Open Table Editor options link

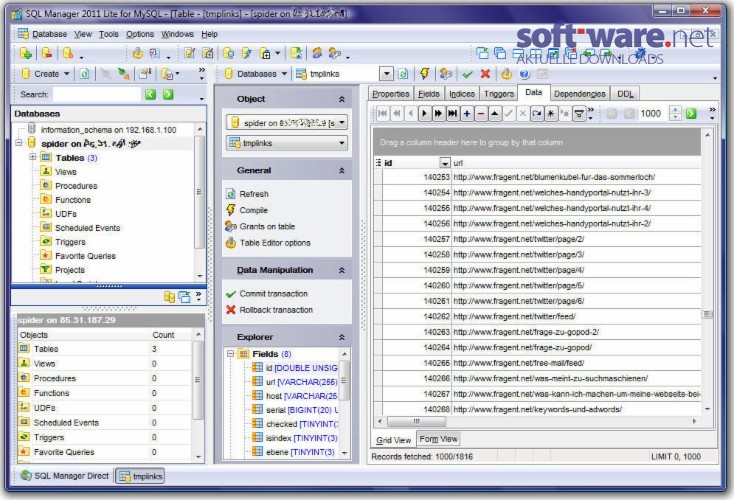click(275, 243)
